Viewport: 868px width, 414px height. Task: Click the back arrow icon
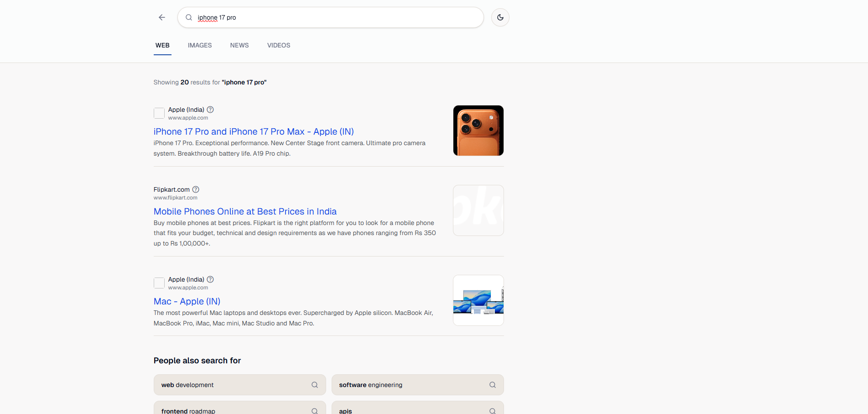pyautogui.click(x=162, y=17)
